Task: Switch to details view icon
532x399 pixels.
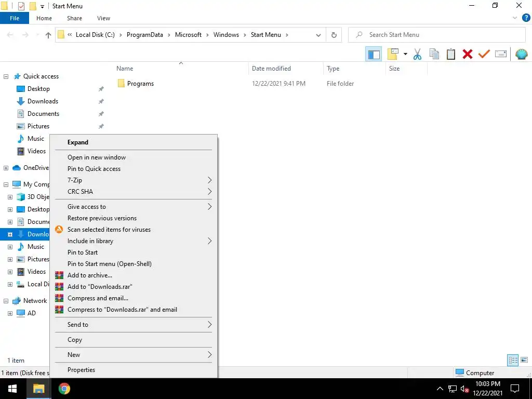Action: click(513, 360)
